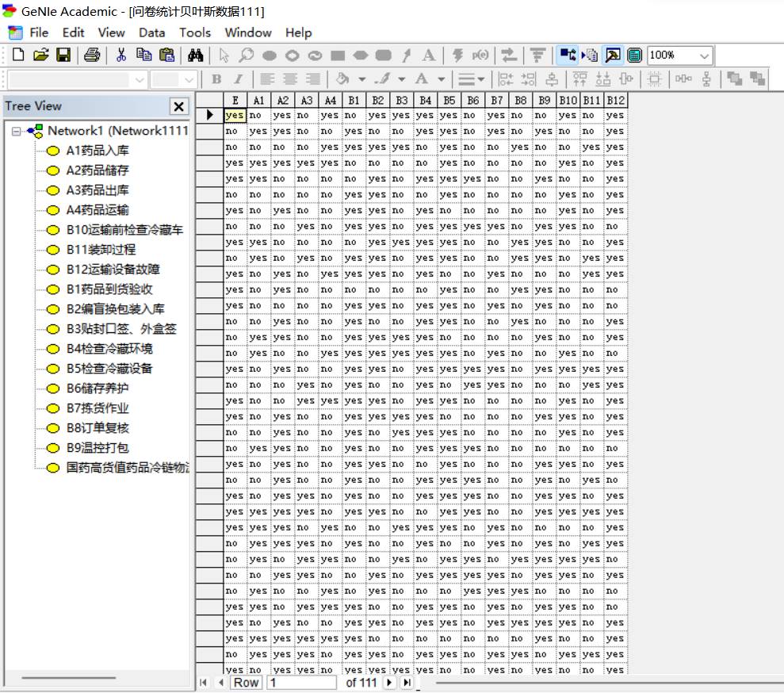Create a new file with blank page icon

click(x=18, y=55)
